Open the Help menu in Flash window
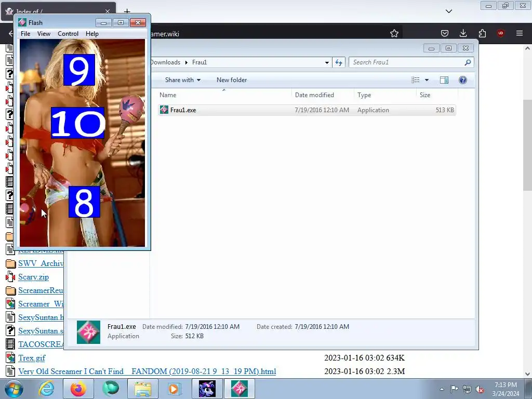Screen dimensions: 532x399 tap(92, 34)
